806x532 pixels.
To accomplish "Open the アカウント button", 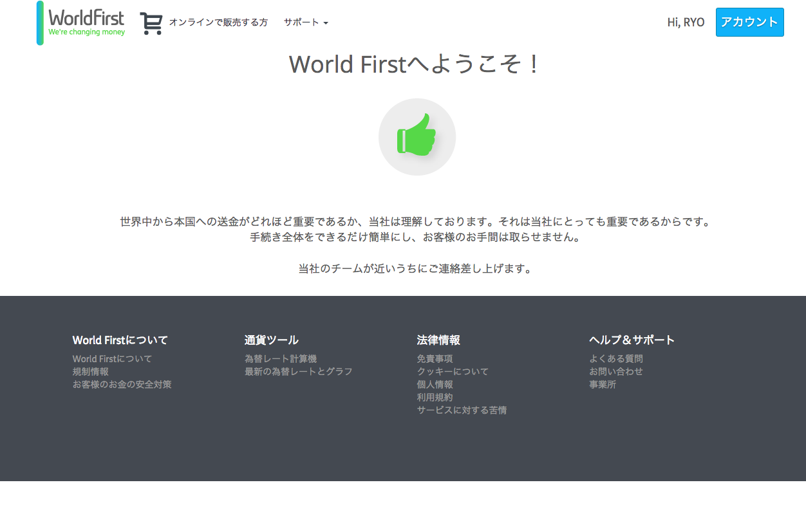I will (749, 22).
